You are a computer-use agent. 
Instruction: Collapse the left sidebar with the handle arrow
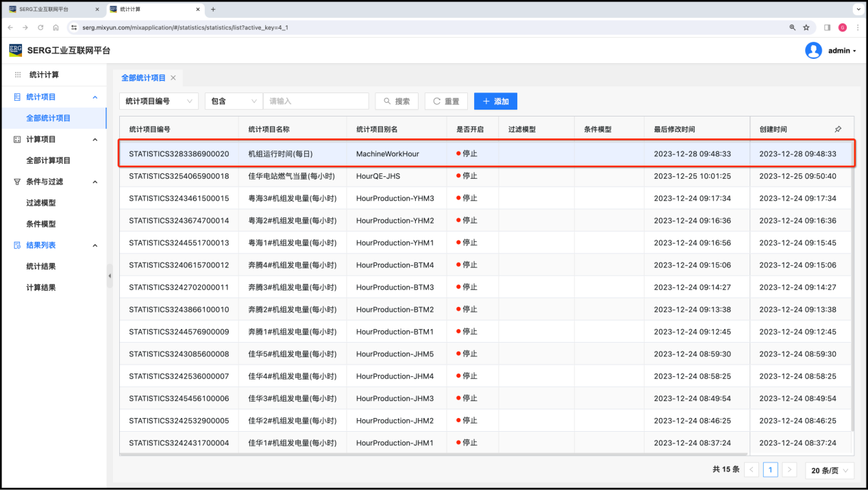click(110, 275)
